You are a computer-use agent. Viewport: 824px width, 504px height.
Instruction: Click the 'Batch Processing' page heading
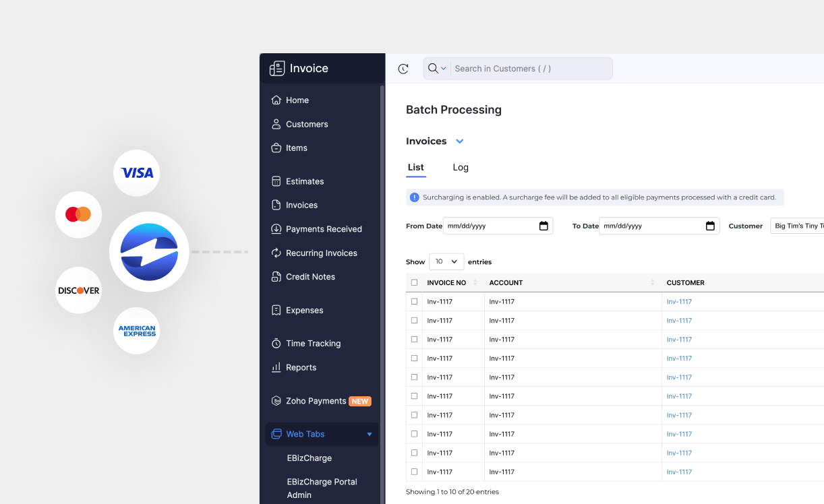(x=454, y=110)
